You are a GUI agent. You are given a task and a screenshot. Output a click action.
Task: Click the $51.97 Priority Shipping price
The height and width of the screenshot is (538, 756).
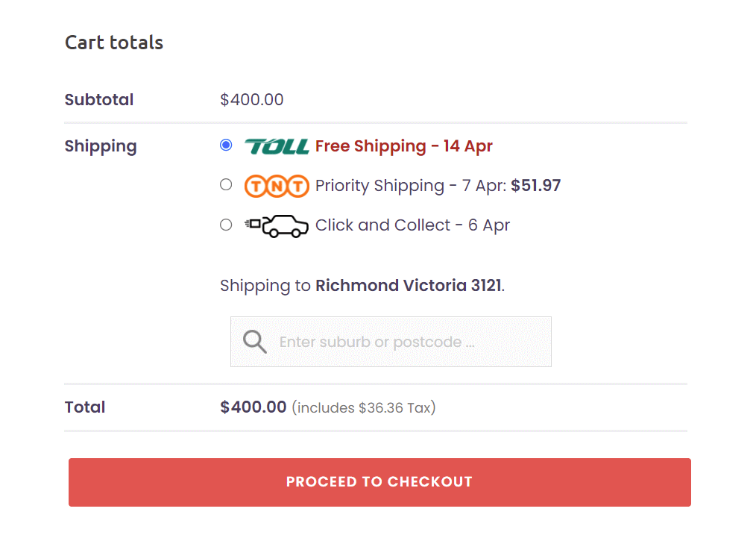[536, 186]
